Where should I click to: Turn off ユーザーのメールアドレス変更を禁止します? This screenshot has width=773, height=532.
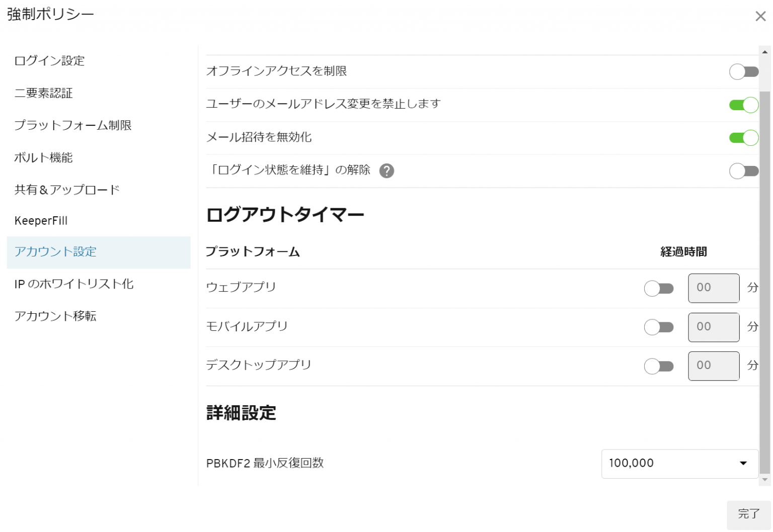[x=744, y=104]
